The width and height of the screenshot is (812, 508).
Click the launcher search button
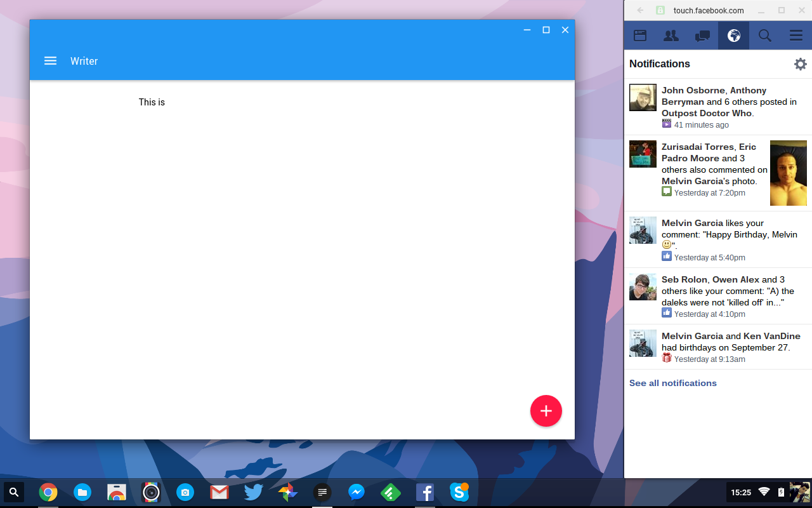pyautogui.click(x=14, y=492)
